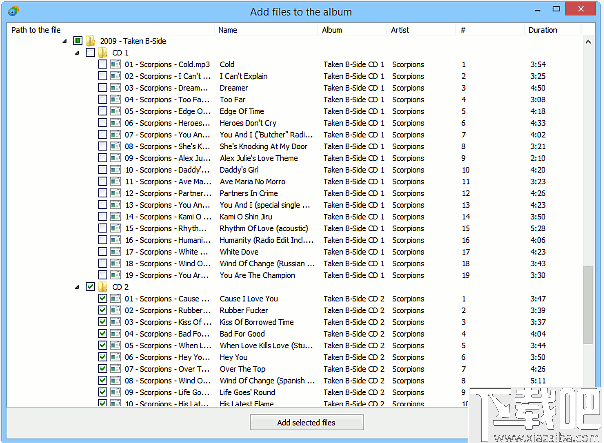Check the box for CD 1 track 07 You And I
This screenshot has height=443, width=604.
point(102,134)
